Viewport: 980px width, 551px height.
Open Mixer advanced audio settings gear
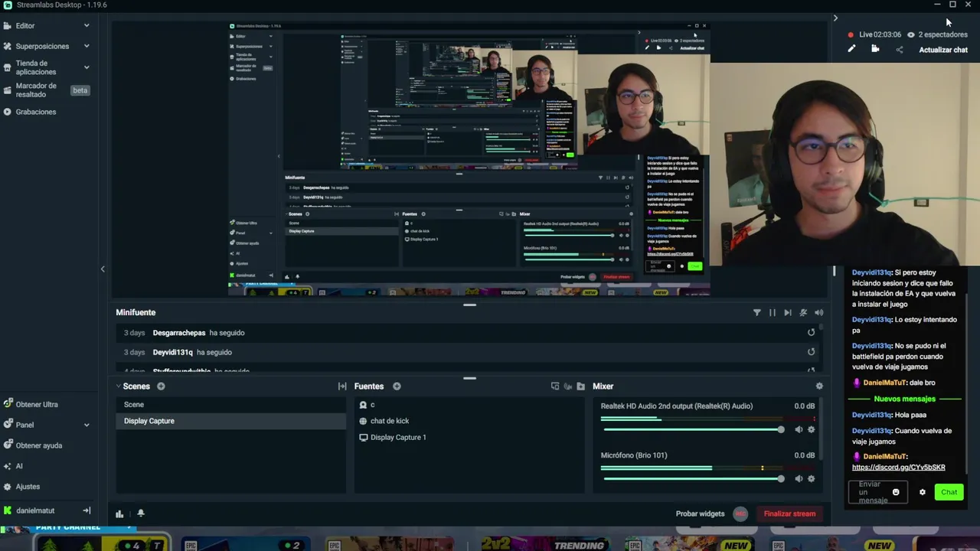[819, 386]
